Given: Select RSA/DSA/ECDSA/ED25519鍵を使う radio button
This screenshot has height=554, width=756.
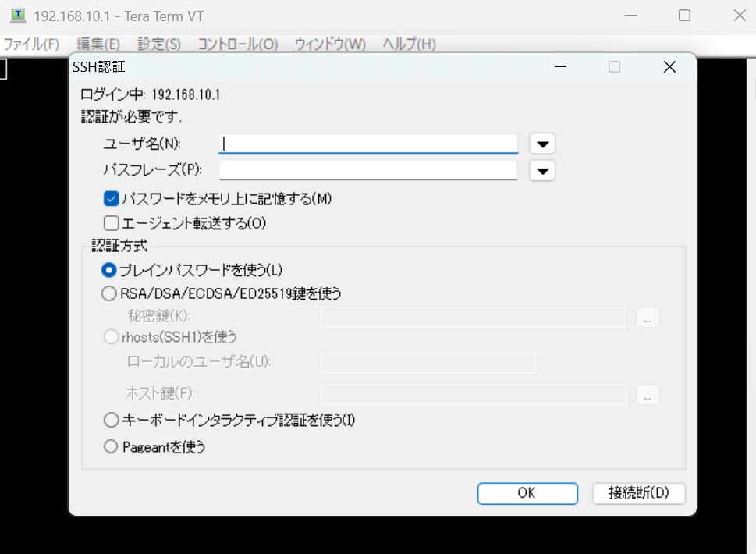Looking at the screenshot, I should pos(109,293).
